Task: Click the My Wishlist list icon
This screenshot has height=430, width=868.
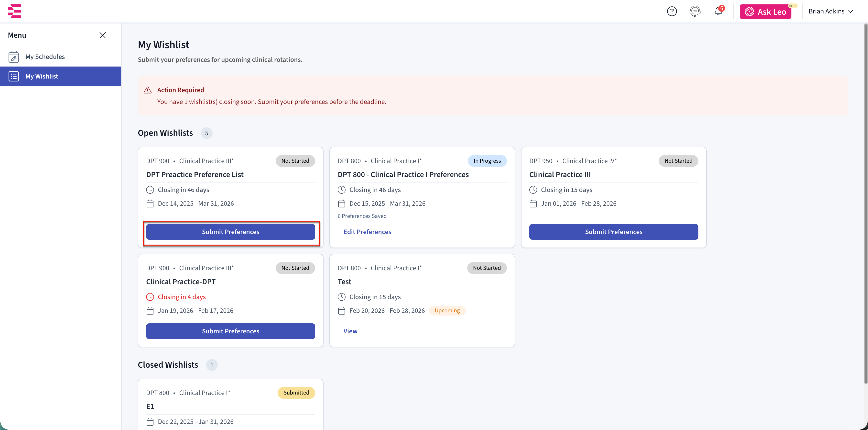Action: tap(13, 76)
